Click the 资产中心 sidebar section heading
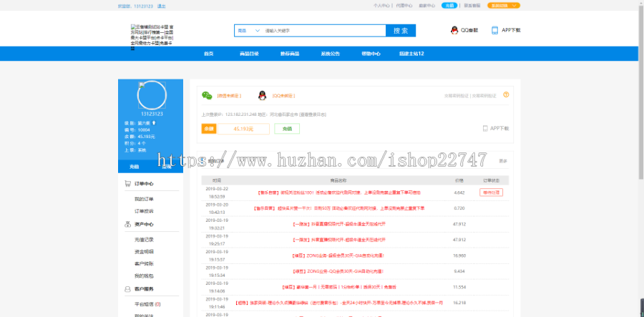Screen dimensions: 644x317 (x=144, y=224)
